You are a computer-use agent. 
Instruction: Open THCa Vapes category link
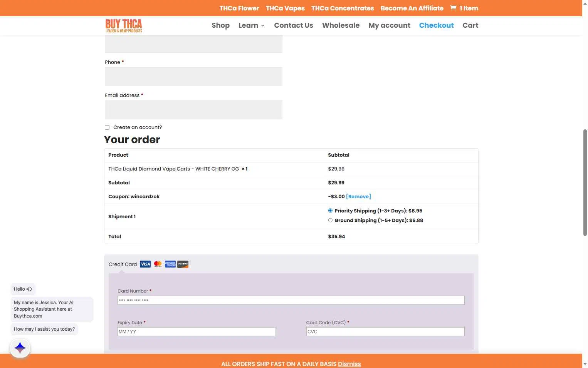click(285, 8)
